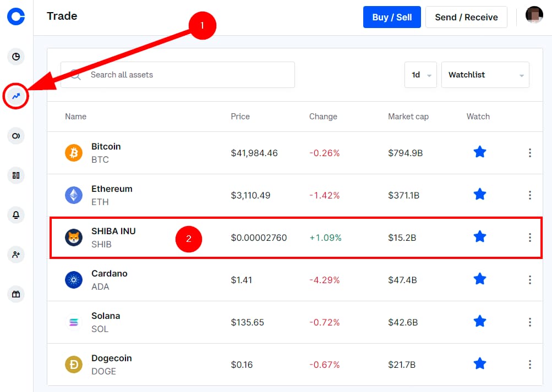Open the dashboard layout sidebar icon
The height and width of the screenshot is (392, 552).
(x=16, y=175)
